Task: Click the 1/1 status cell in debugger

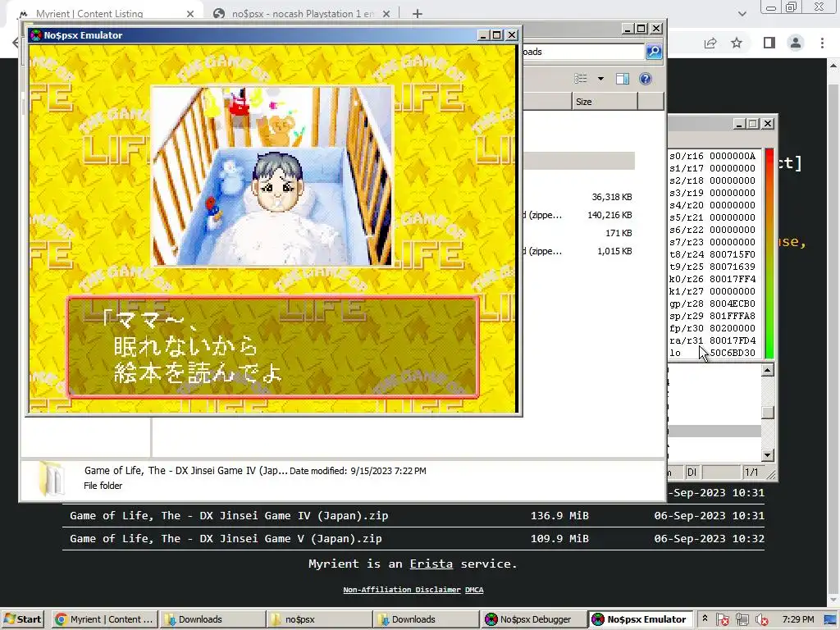Action: (x=751, y=472)
